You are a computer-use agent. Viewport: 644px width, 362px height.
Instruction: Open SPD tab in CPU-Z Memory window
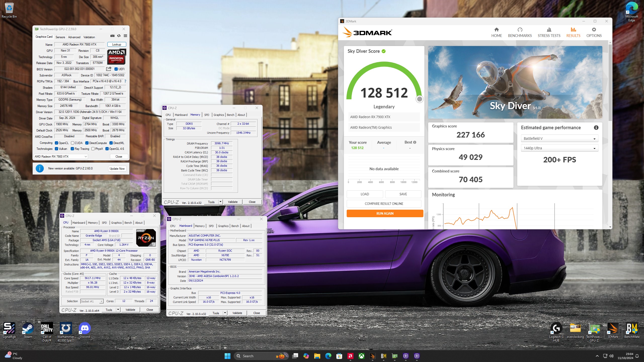(207, 115)
